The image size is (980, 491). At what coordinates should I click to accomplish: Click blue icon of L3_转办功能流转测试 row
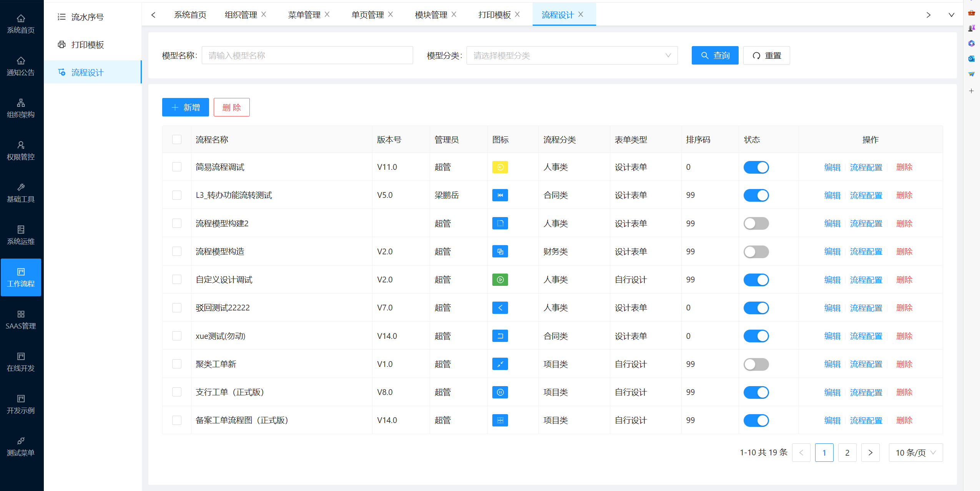[500, 195]
